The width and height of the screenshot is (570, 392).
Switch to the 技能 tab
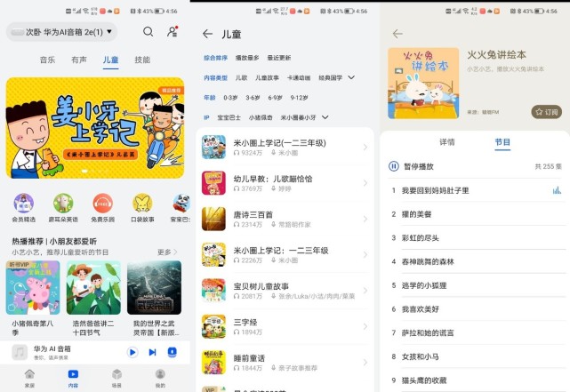[x=142, y=60]
